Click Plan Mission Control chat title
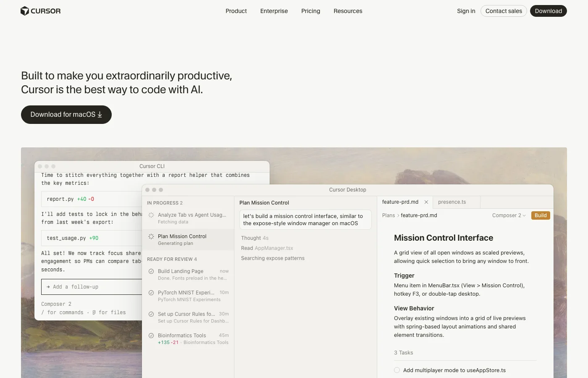The height and width of the screenshot is (378, 588). (264, 203)
